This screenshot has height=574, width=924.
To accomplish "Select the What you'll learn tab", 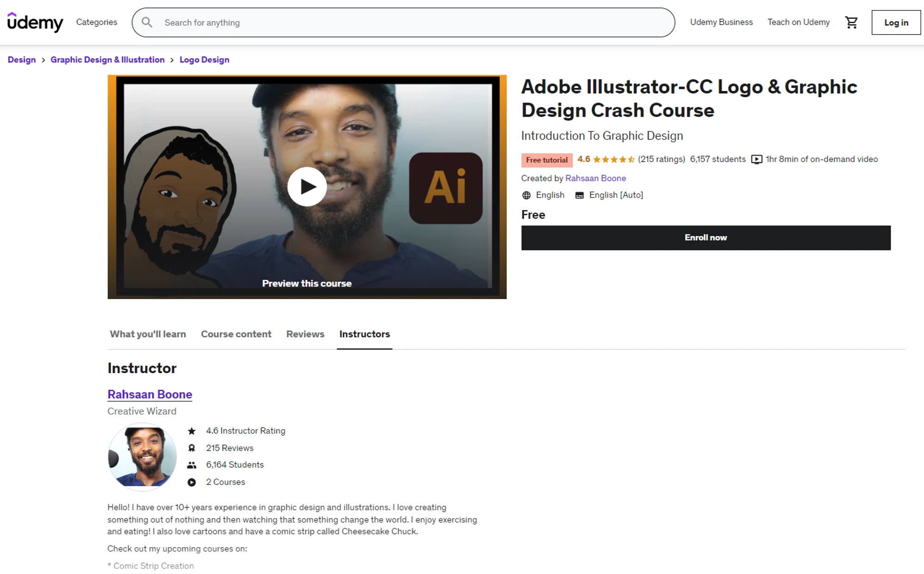I will (147, 334).
